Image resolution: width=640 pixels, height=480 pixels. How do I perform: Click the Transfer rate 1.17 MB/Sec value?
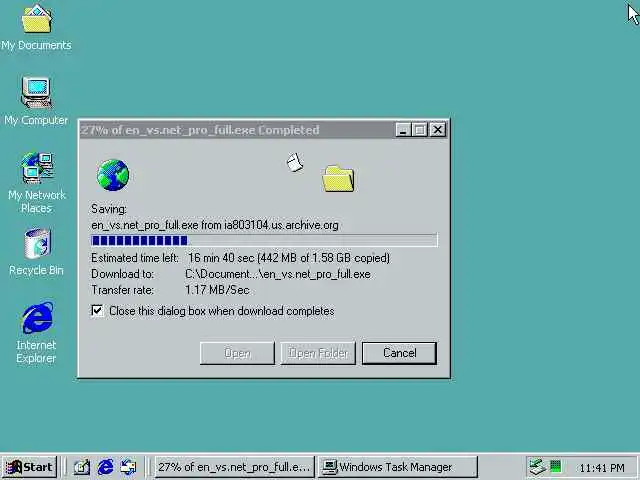pos(217,290)
